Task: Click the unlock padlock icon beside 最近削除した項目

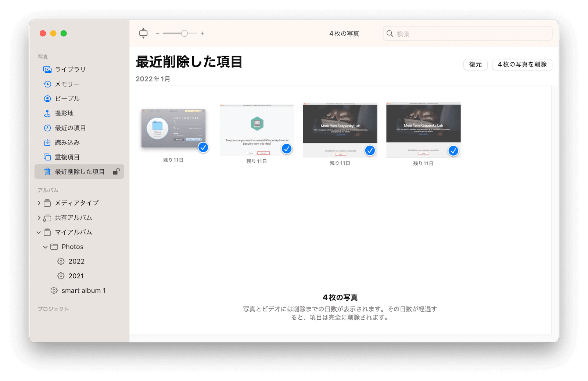Action: (116, 171)
